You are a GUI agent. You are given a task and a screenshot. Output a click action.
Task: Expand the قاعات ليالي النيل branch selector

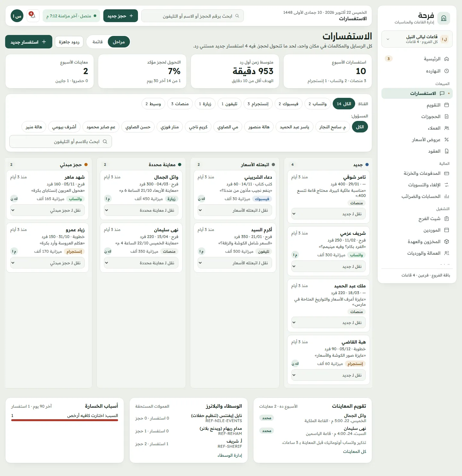pos(417,39)
